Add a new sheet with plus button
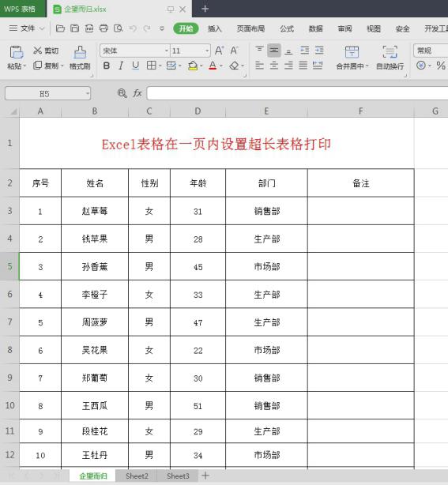 coord(205,476)
